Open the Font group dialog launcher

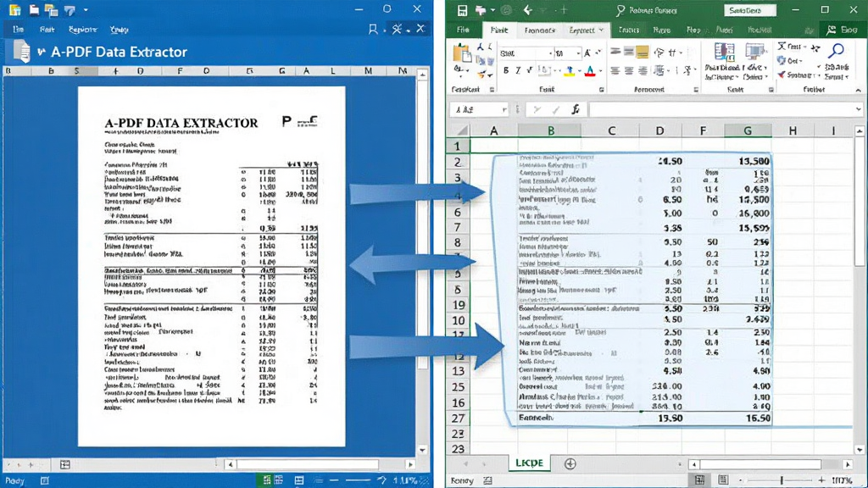601,90
